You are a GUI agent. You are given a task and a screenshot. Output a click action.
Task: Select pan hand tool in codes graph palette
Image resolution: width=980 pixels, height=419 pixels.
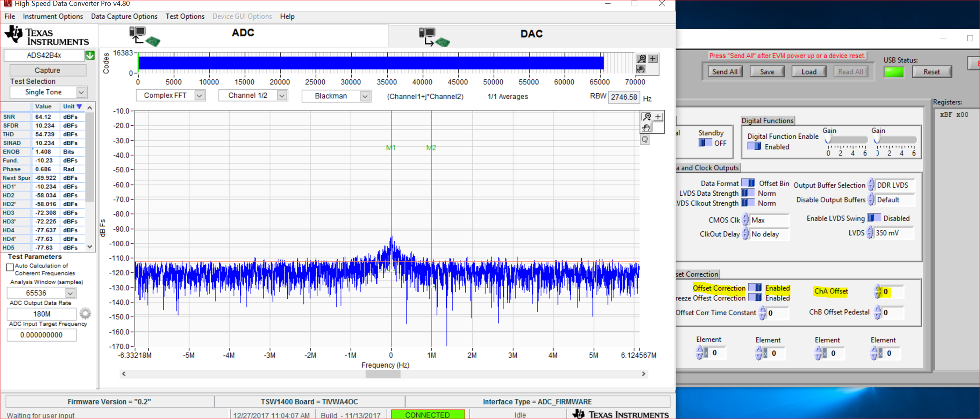[x=641, y=69]
